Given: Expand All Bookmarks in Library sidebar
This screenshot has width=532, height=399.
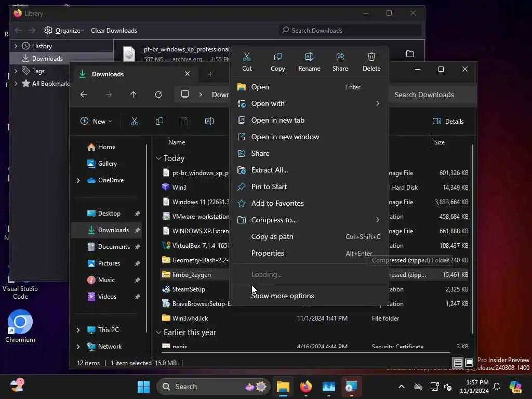Looking at the screenshot, I should pyautogui.click(x=16, y=84).
